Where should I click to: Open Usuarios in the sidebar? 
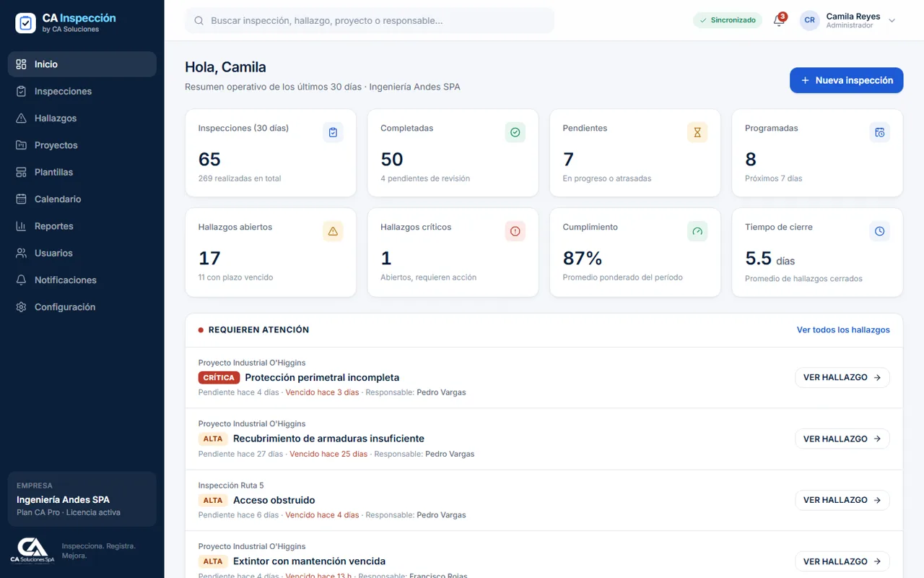(x=82, y=253)
